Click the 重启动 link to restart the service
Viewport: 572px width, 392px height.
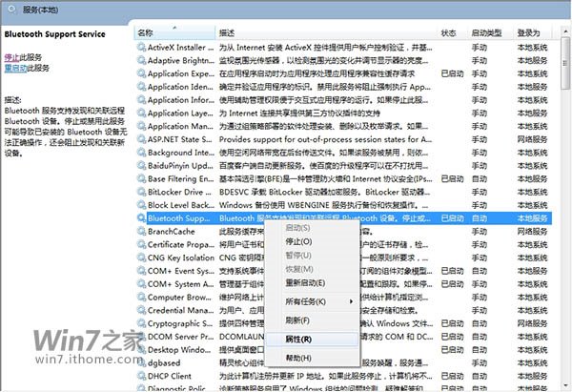click(x=15, y=68)
